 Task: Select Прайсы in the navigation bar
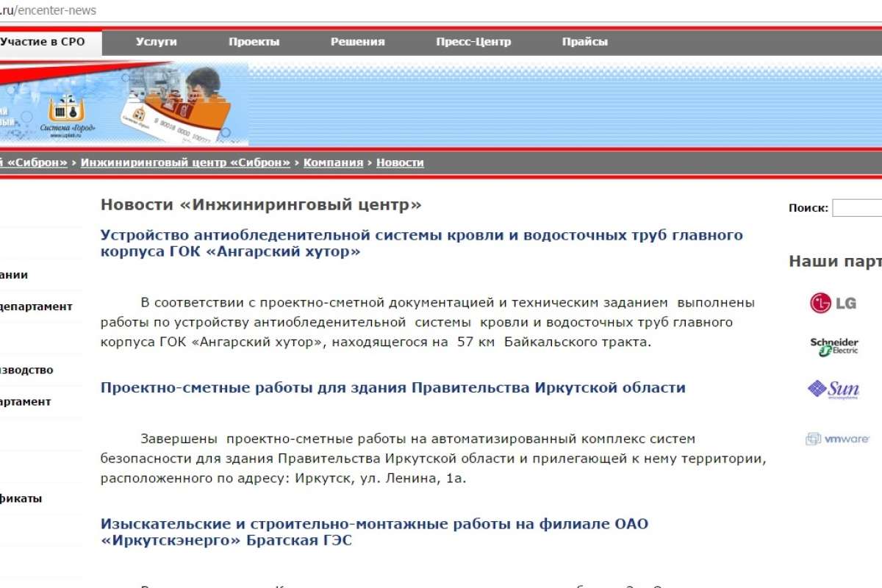click(584, 42)
